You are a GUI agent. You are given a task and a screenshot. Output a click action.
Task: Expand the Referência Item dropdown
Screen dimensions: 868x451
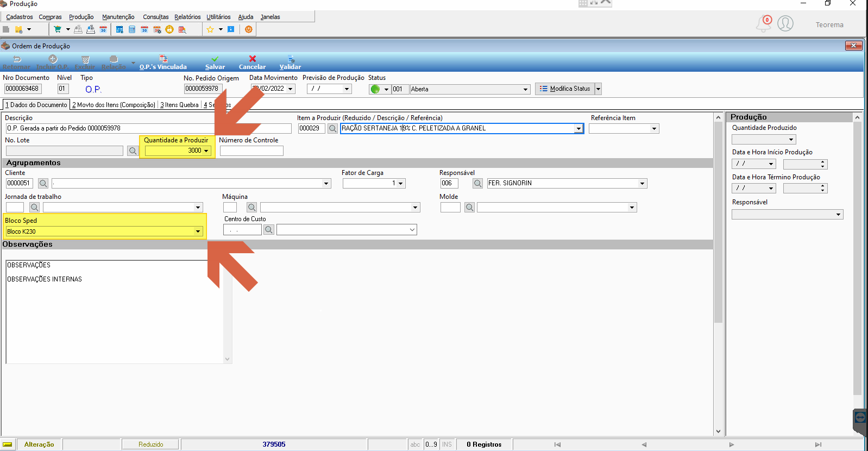pyautogui.click(x=655, y=129)
